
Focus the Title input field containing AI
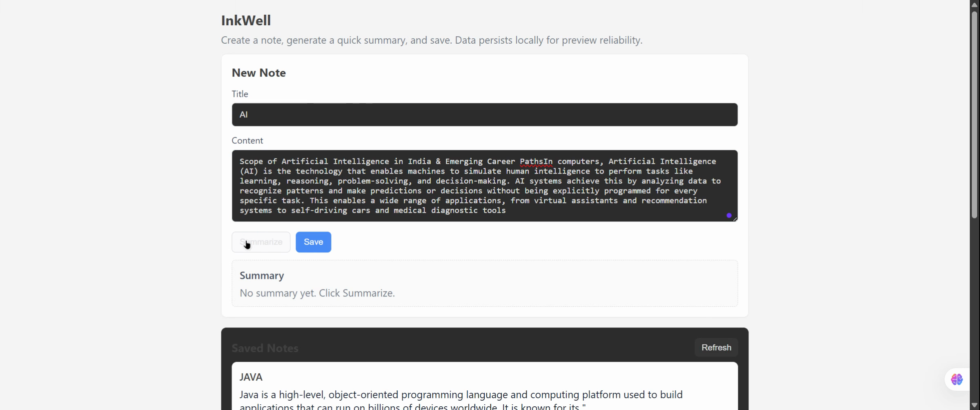[x=485, y=115]
